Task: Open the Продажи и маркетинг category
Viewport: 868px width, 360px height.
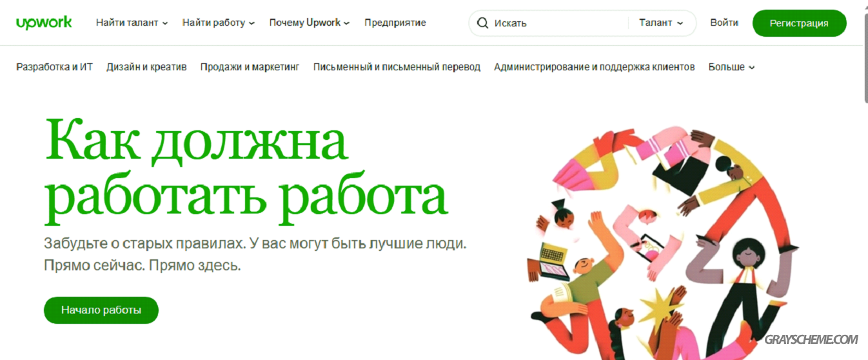Action: [x=250, y=67]
